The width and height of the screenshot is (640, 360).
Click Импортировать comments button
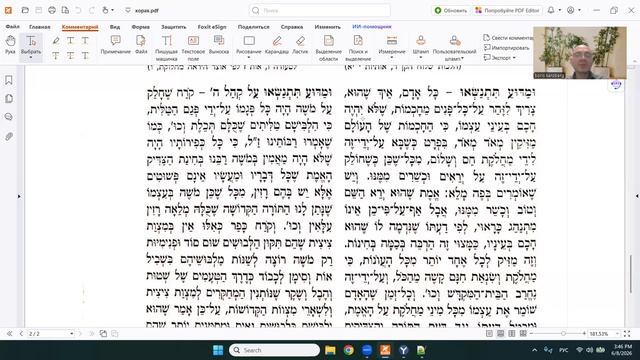pos(507,48)
